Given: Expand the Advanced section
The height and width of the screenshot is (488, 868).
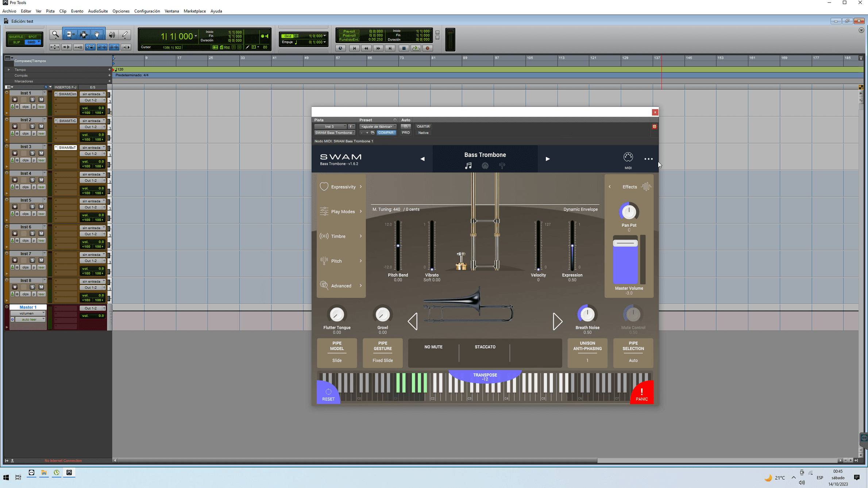Looking at the screenshot, I should 341,286.
